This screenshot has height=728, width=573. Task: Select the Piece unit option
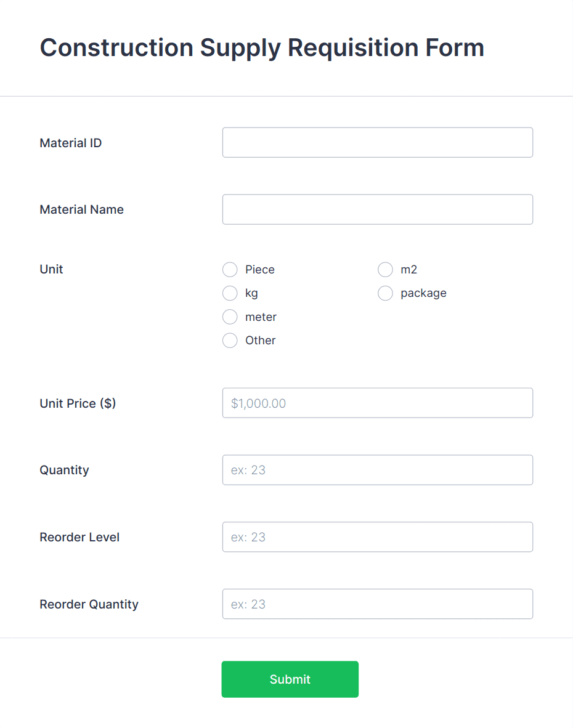click(230, 269)
